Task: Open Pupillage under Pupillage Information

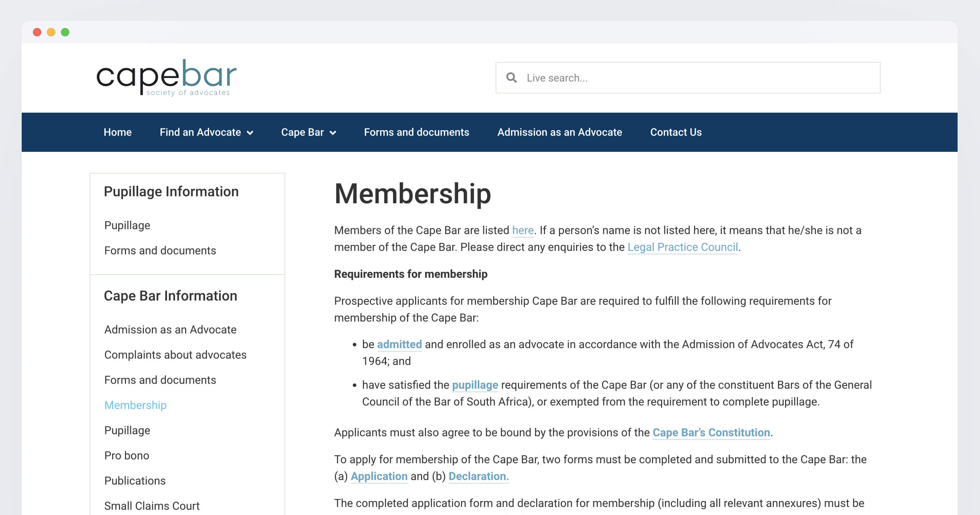Action: [x=127, y=225]
